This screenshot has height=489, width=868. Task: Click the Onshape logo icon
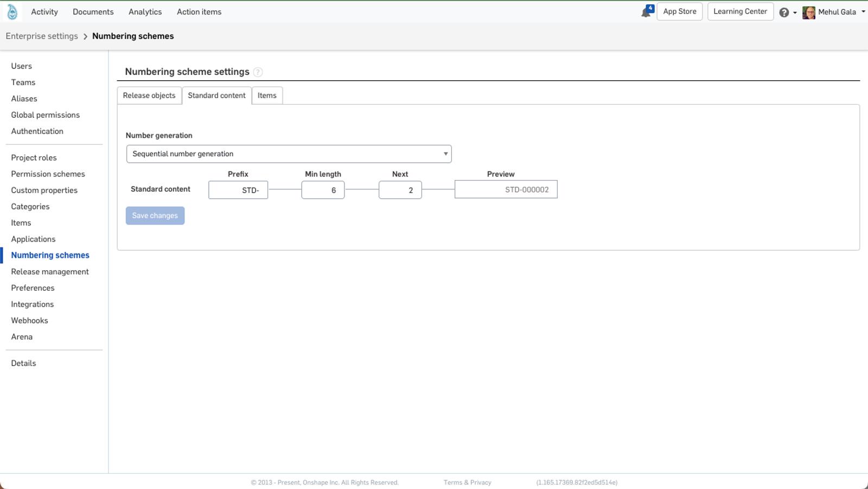(12, 11)
